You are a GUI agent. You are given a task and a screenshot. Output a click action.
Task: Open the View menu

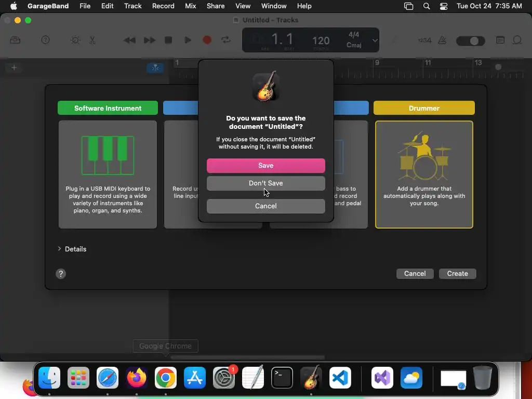(x=243, y=6)
